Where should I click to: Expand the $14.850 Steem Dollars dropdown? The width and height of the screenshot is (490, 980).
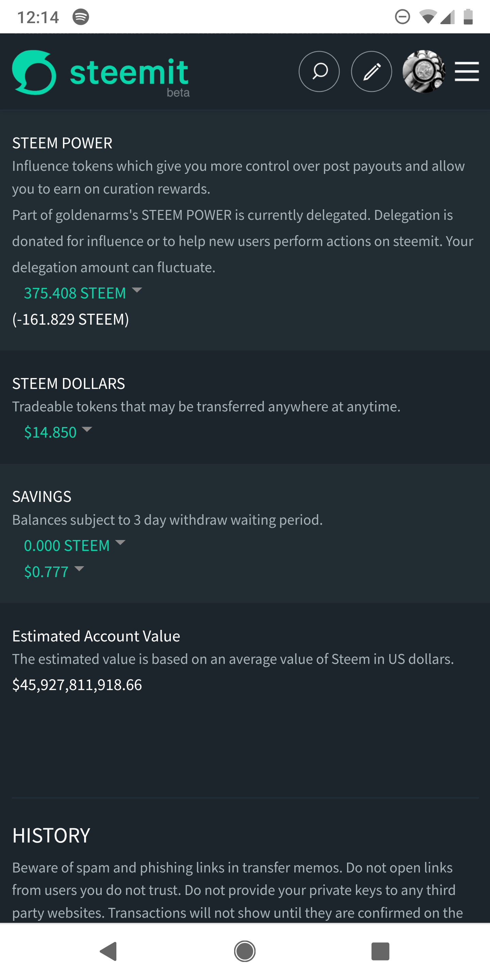pos(87,429)
